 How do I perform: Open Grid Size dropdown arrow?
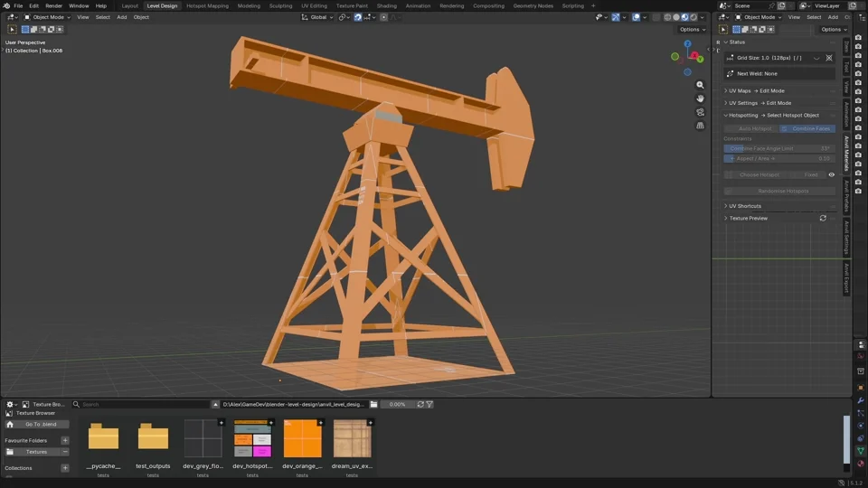[x=816, y=58]
